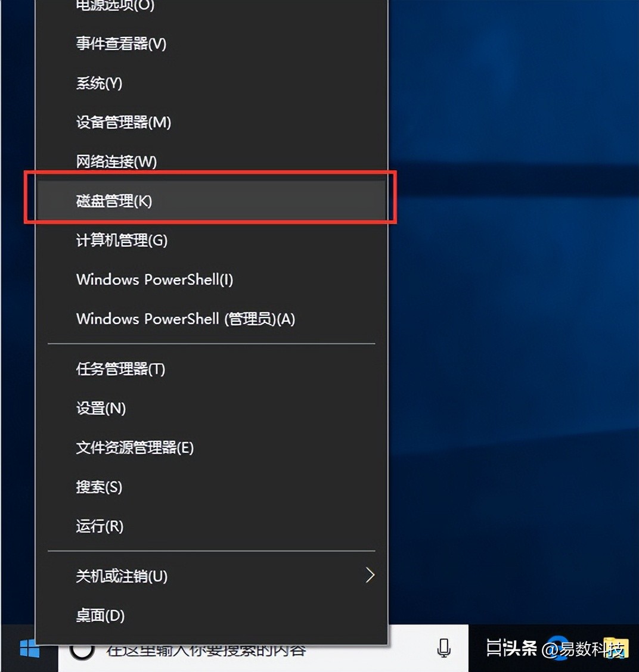Select 事件查看器(V) menu entry

pos(121,43)
